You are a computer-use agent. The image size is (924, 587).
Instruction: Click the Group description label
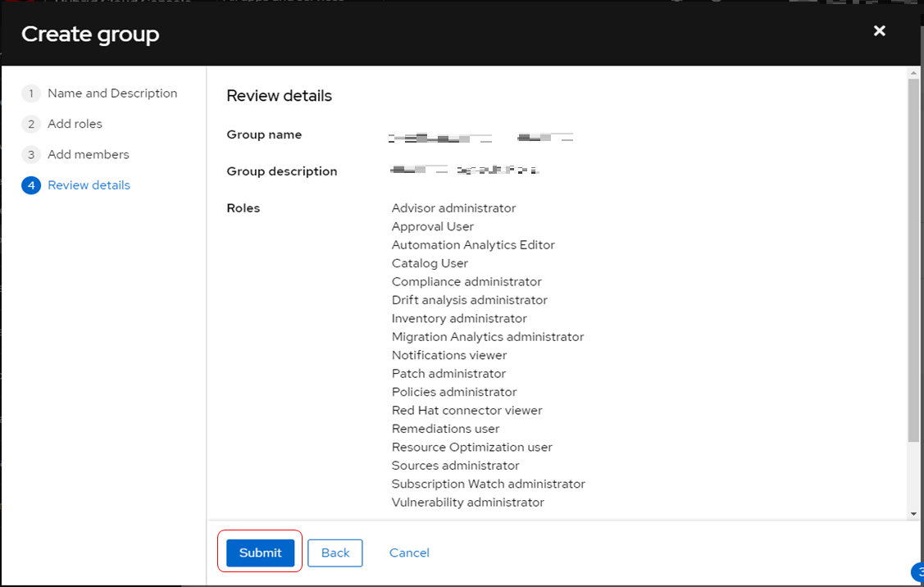pyautogui.click(x=282, y=171)
